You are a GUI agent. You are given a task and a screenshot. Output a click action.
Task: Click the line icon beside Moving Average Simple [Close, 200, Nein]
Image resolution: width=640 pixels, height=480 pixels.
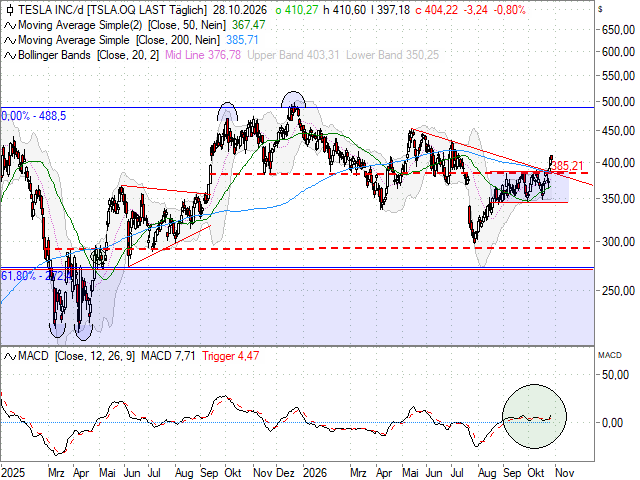tap(10, 40)
